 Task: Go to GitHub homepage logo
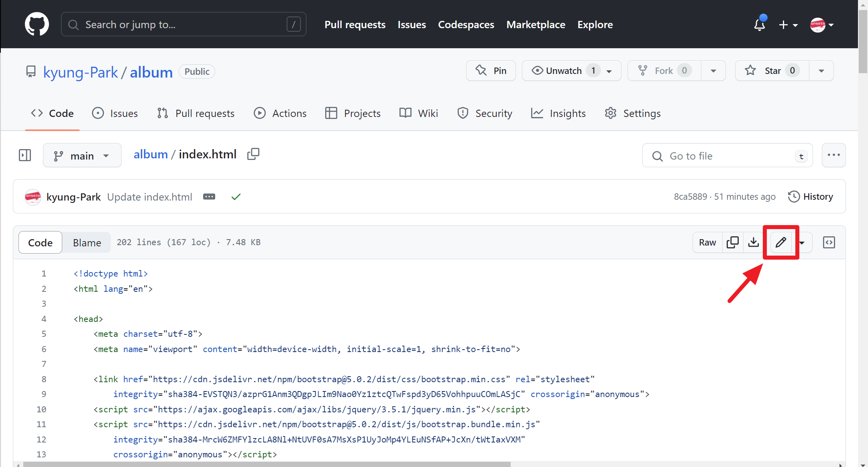[37, 25]
